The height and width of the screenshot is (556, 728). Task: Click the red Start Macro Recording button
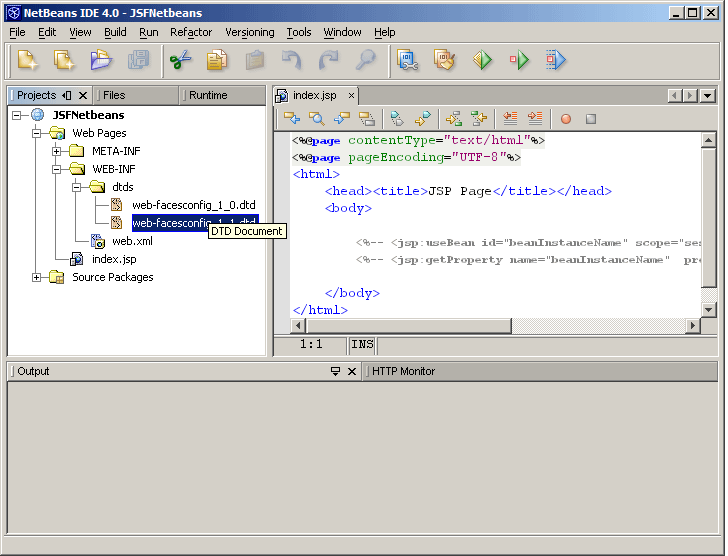click(x=565, y=118)
